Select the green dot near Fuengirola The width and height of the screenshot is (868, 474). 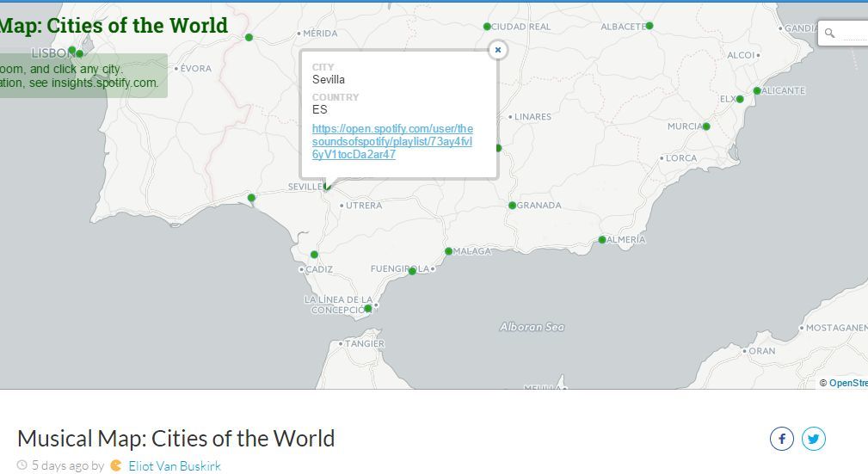pos(412,271)
